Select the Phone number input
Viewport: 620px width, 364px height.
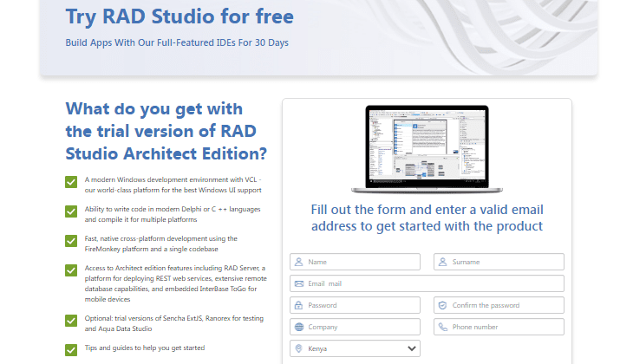(507, 327)
